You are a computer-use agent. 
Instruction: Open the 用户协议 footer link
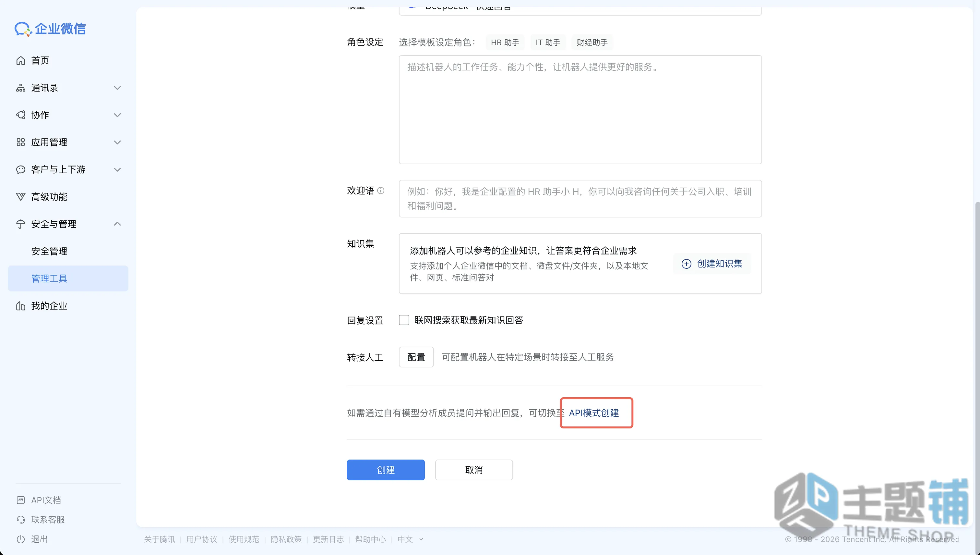202,539
